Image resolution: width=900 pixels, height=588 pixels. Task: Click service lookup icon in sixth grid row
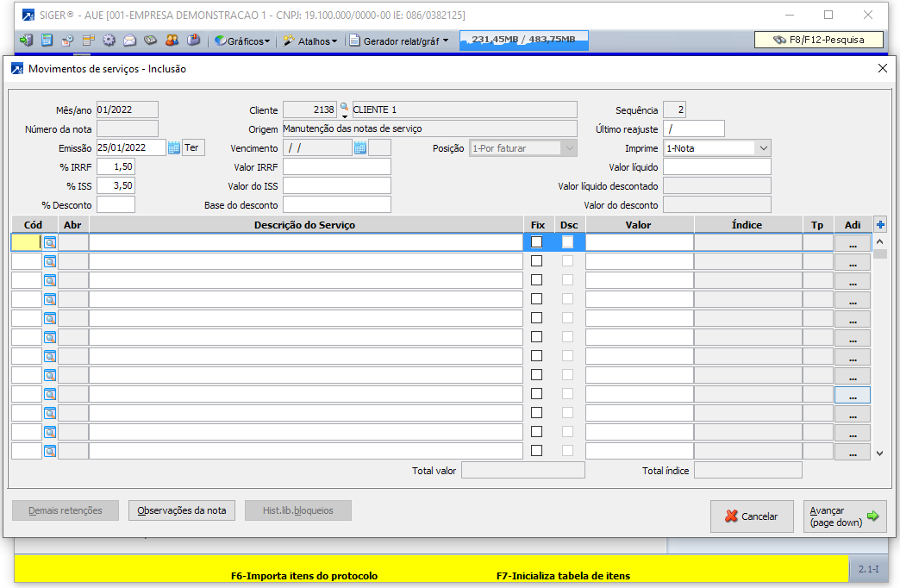50,338
